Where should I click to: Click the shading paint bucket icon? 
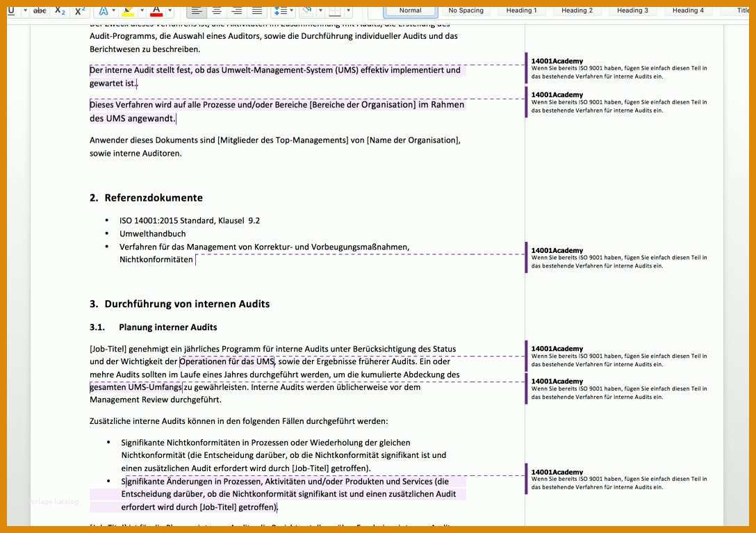[x=307, y=10]
